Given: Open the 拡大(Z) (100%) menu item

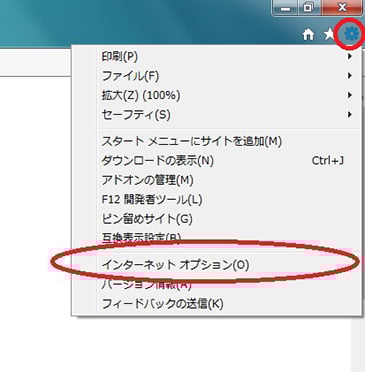Looking at the screenshot, I should tap(217, 95).
